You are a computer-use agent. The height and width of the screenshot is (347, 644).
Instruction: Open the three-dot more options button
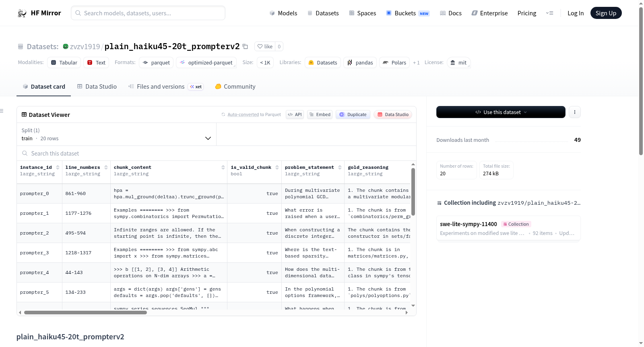click(x=575, y=112)
